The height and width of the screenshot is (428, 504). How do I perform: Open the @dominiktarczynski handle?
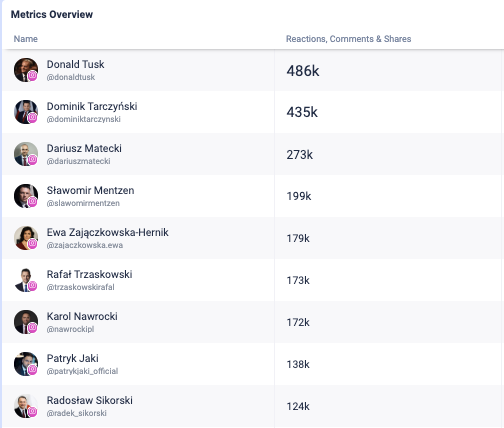pos(84,119)
